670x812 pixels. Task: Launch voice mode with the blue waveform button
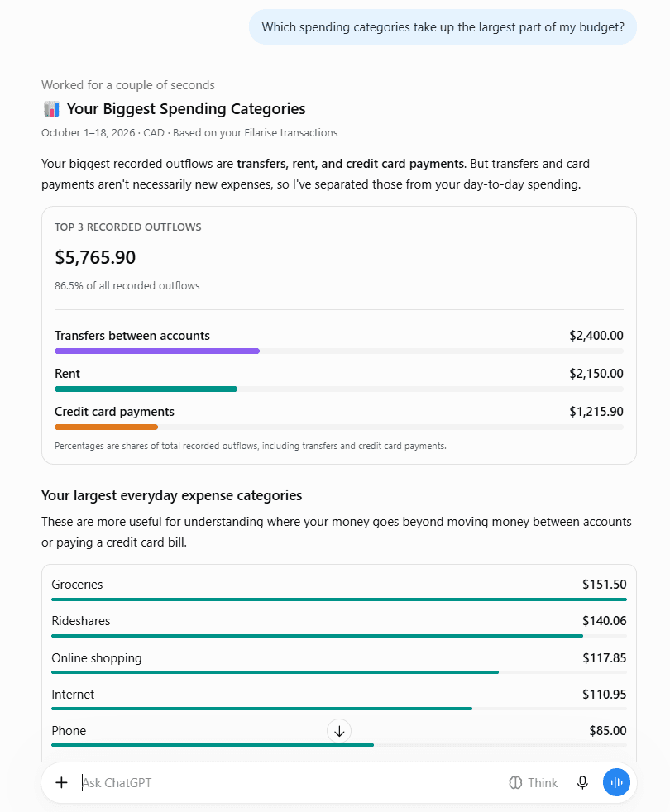click(616, 782)
